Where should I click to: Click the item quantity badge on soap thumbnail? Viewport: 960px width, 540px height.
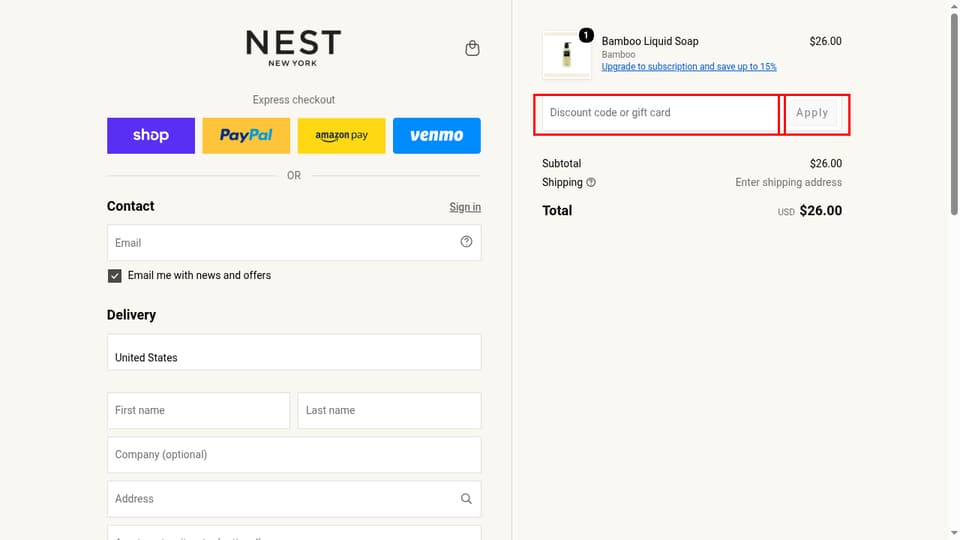click(586, 36)
